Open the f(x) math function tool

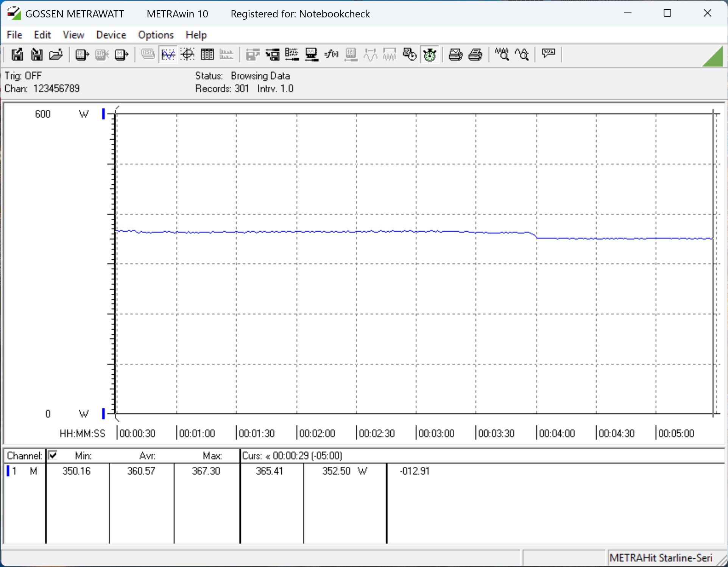tap(331, 55)
